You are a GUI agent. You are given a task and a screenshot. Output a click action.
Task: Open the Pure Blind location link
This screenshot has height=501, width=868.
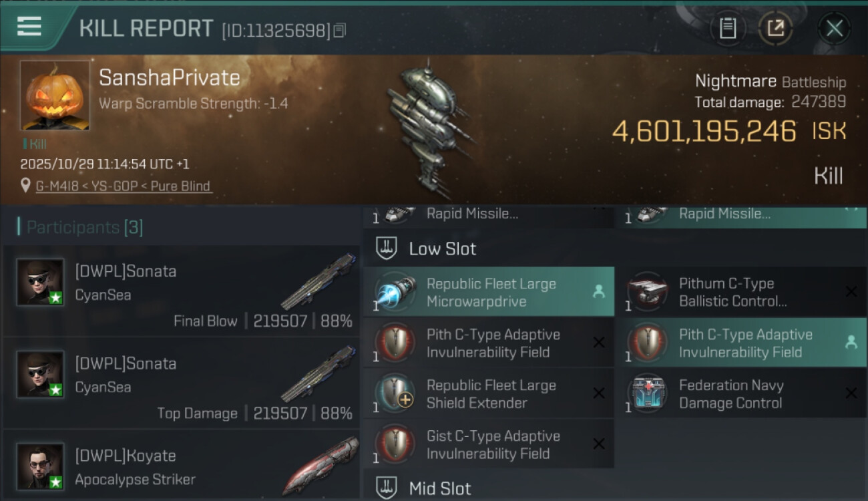coord(124,186)
